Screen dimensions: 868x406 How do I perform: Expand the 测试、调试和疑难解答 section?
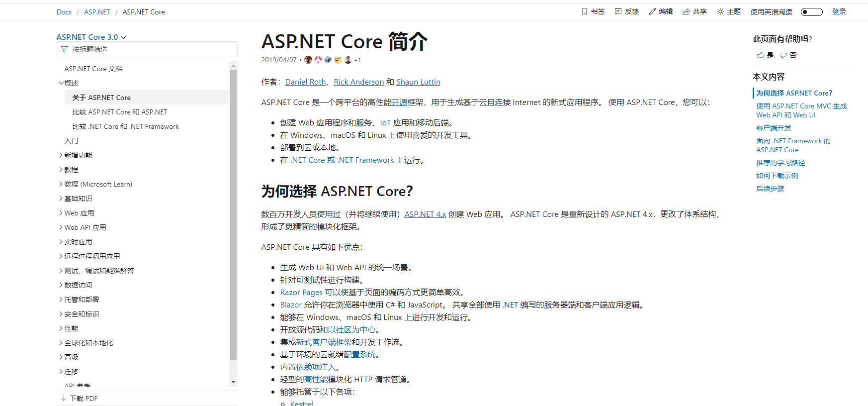pyautogui.click(x=61, y=271)
